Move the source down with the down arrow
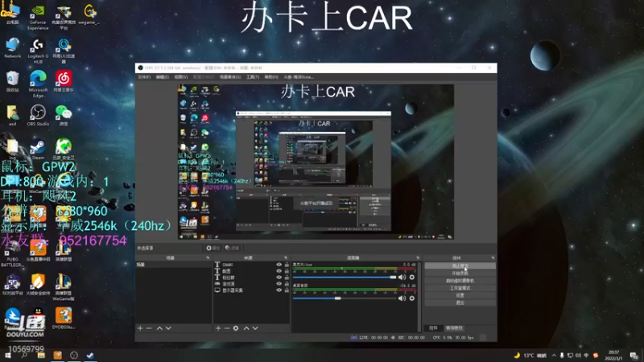Image resolution: width=644 pixels, height=362 pixels. (x=255, y=328)
